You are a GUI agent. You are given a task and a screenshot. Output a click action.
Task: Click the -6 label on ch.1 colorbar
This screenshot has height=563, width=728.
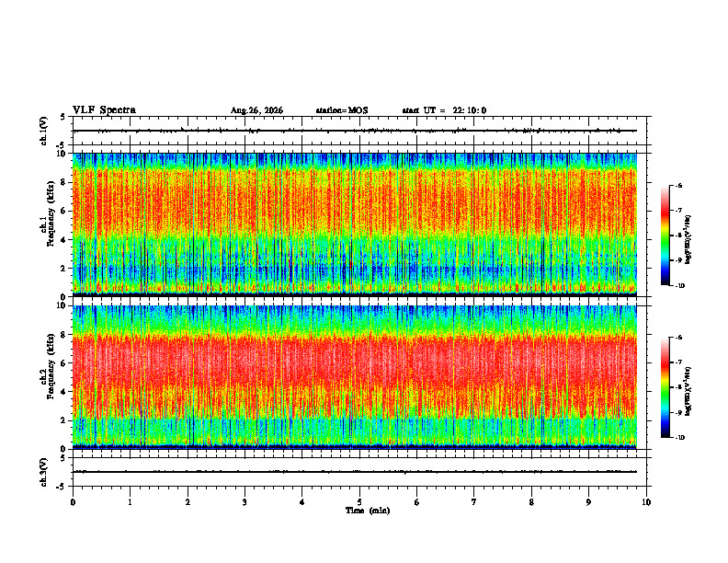click(678, 185)
